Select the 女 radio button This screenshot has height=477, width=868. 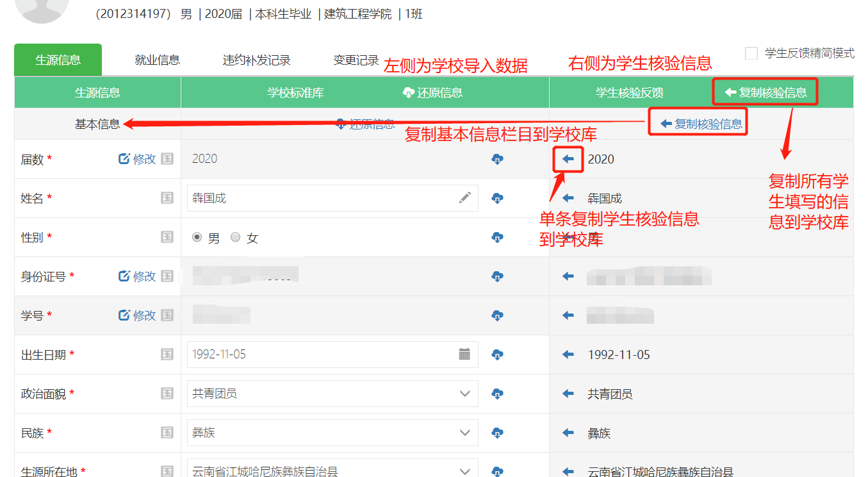point(236,237)
